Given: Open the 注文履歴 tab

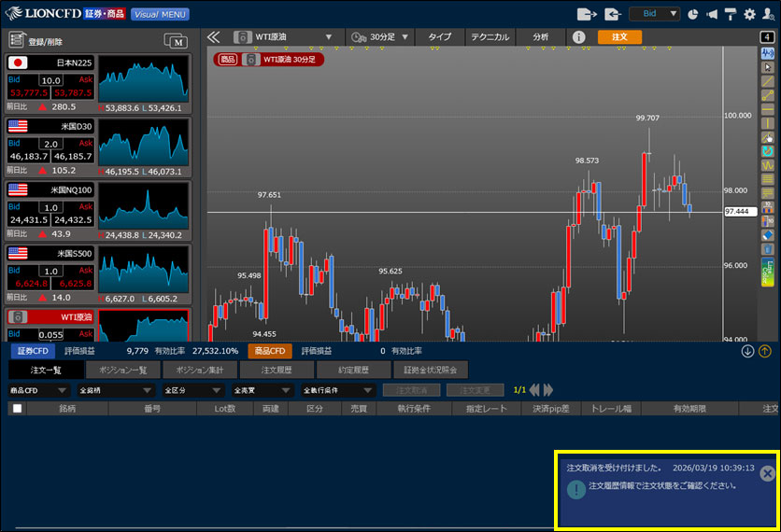Looking at the screenshot, I should (x=277, y=371).
